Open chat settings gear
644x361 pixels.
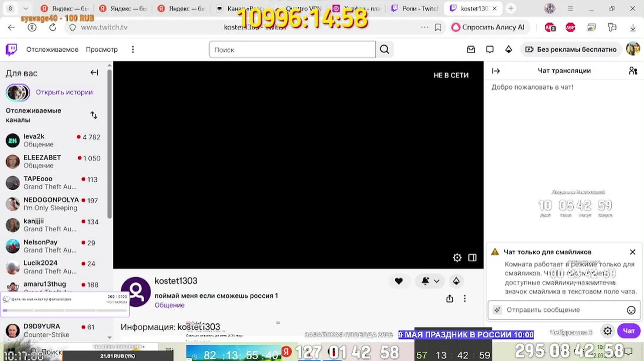[x=607, y=331]
